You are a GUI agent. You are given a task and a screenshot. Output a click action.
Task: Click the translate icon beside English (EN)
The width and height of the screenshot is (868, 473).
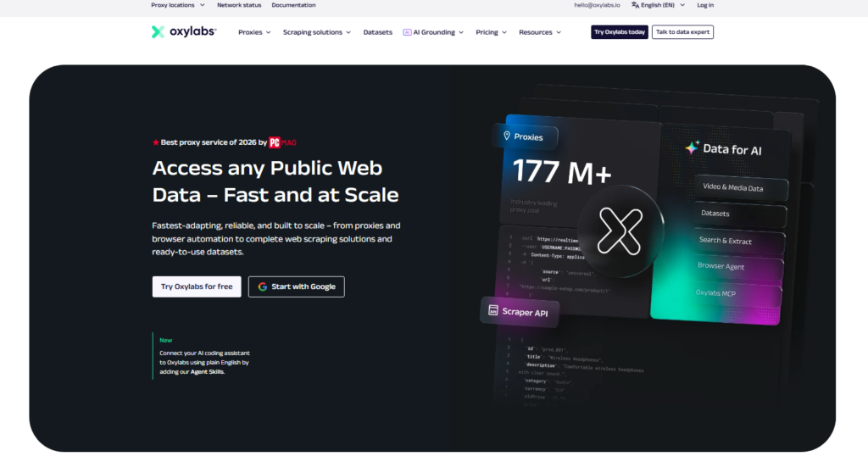[x=635, y=5]
